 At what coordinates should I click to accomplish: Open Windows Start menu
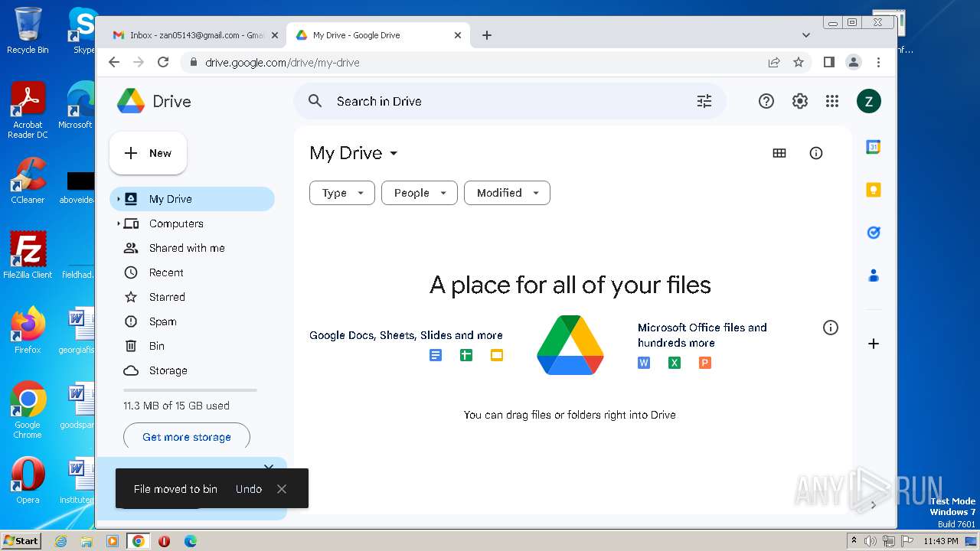(x=21, y=540)
